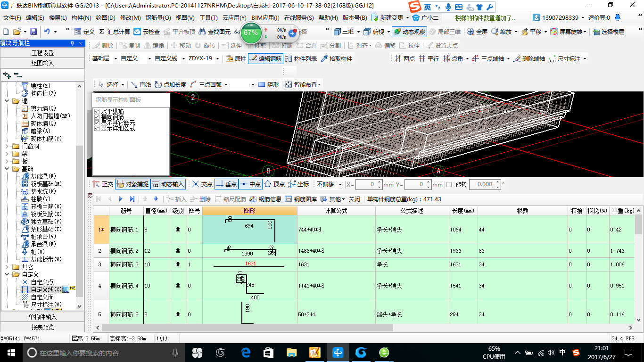Click the save file icon
Image resolution: width=644 pixels, height=362 pixels.
[33, 32]
